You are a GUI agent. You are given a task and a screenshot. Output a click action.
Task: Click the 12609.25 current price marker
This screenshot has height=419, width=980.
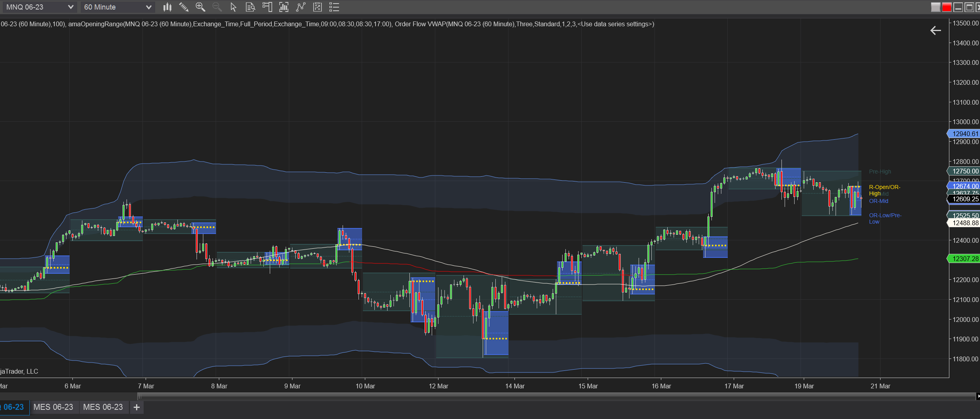click(964, 199)
